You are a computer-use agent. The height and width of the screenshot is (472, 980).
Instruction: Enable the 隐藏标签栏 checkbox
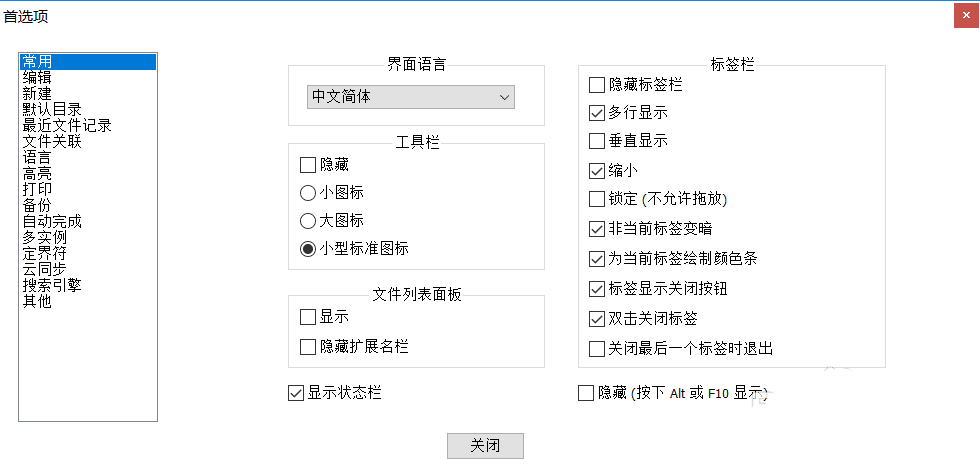[x=598, y=85]
